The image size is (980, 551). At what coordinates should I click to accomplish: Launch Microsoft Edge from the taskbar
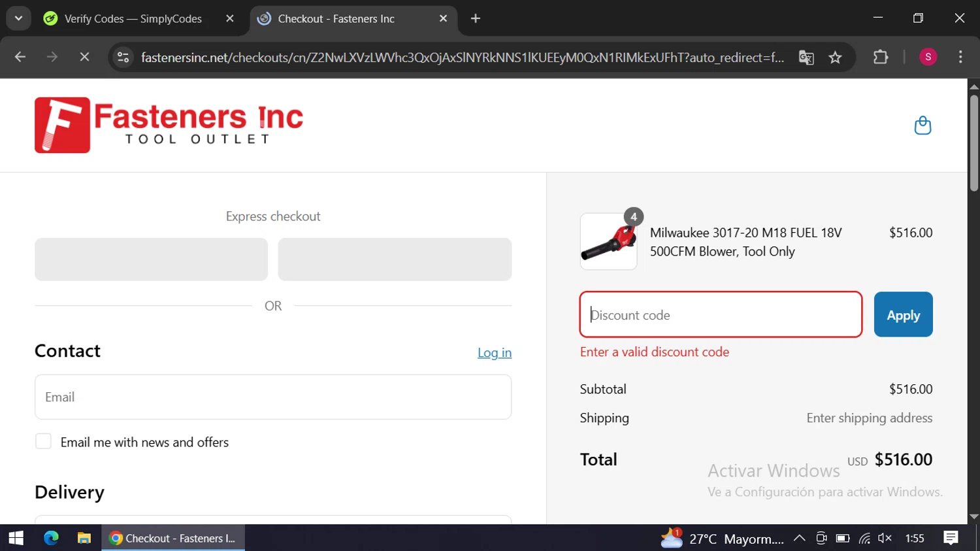pyautogui.click(x=51, y=538)
